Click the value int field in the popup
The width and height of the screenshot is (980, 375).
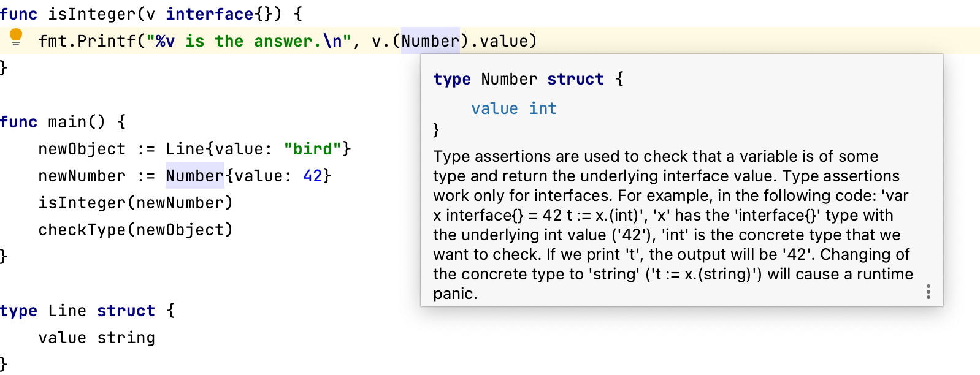tap(513, 108)
